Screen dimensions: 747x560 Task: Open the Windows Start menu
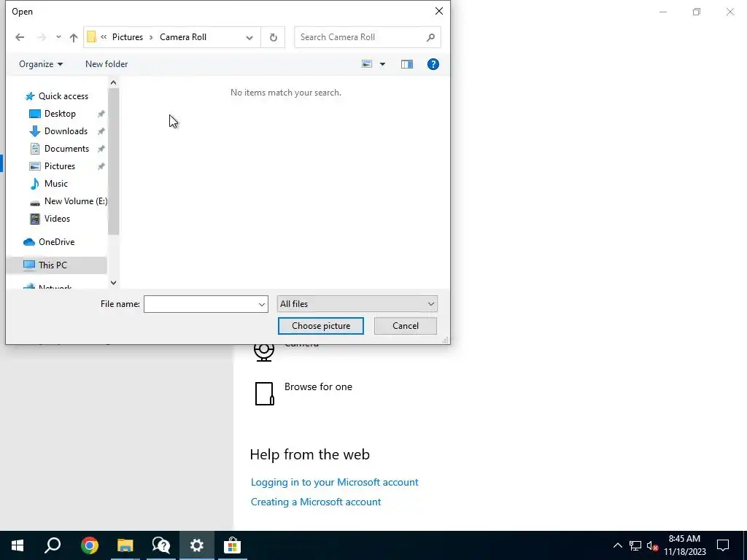(18, 545)
